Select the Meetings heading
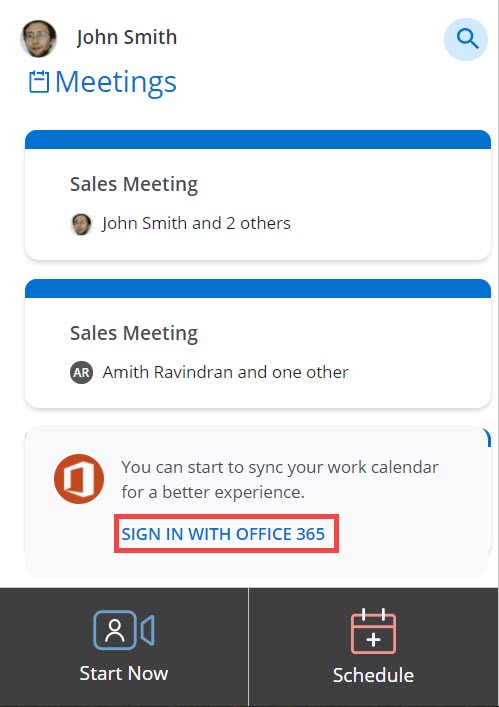The image size is (499, 707). pos(116,82)
